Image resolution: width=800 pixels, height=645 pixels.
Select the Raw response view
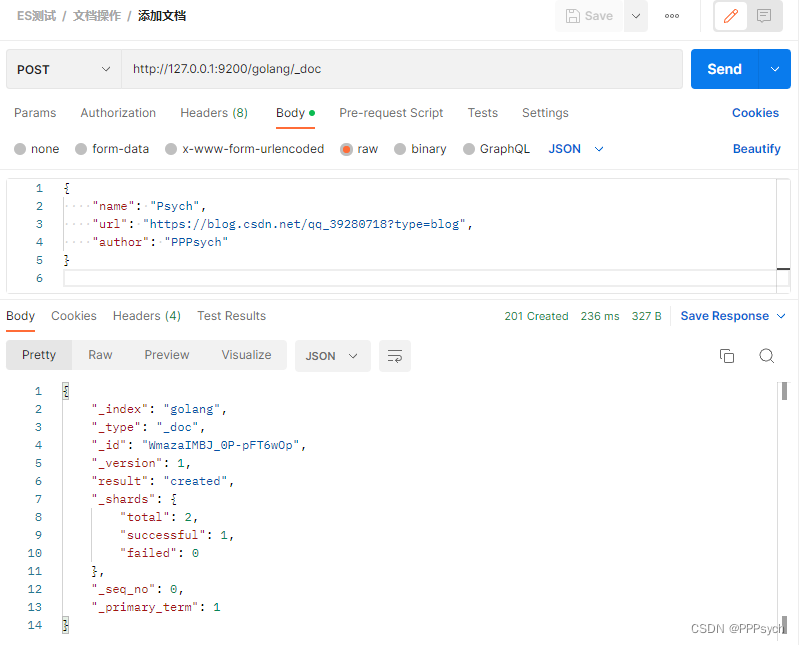100,355
